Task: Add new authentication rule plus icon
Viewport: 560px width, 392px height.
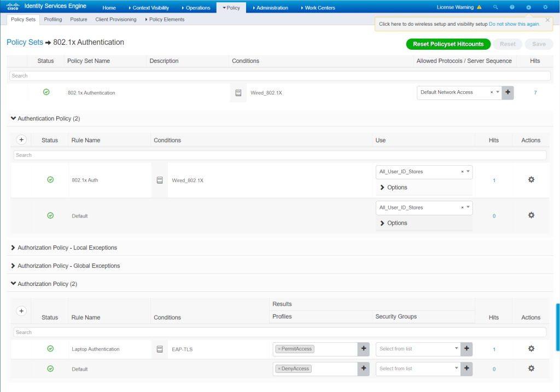Action: (21, 139)
